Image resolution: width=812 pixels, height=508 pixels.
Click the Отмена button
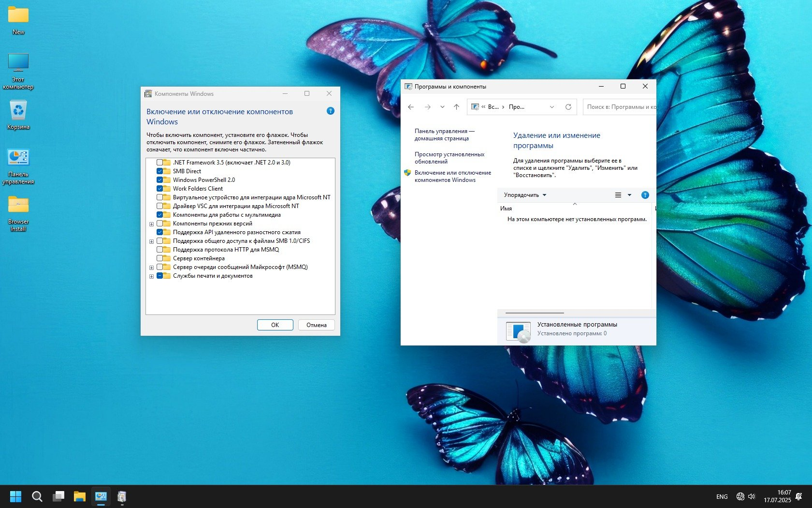tap(316, 325)
